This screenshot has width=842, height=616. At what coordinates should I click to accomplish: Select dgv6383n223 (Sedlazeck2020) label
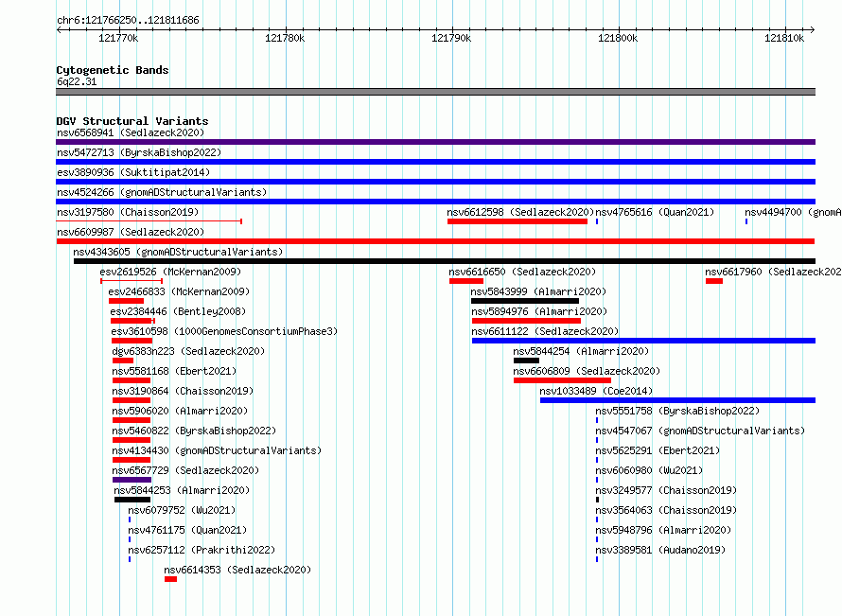pos(188,351)
